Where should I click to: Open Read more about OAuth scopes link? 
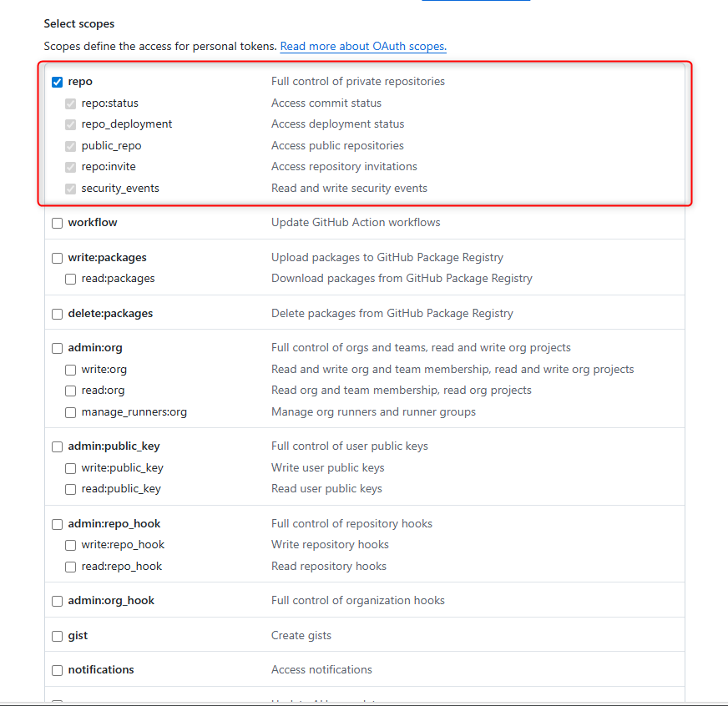tap(363, 47)
